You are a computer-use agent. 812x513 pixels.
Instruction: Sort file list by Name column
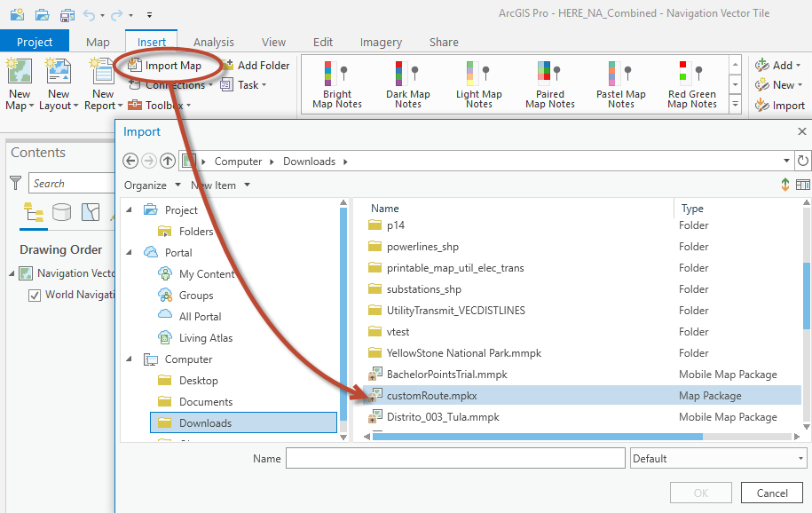pyautogui.click(x=385, y=209)
